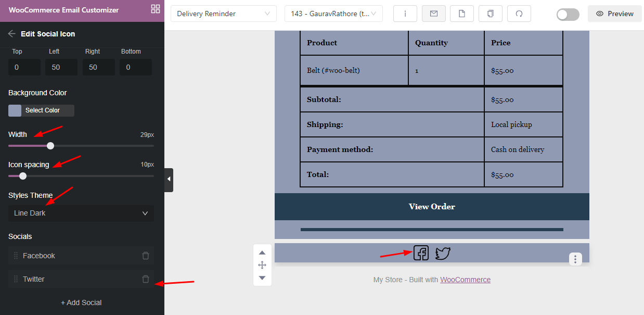The height and width of the screenshot is (315, 644).
Task: Collapse the left sidebar panel
Action: pyautogui.click(x=169, y=180)
